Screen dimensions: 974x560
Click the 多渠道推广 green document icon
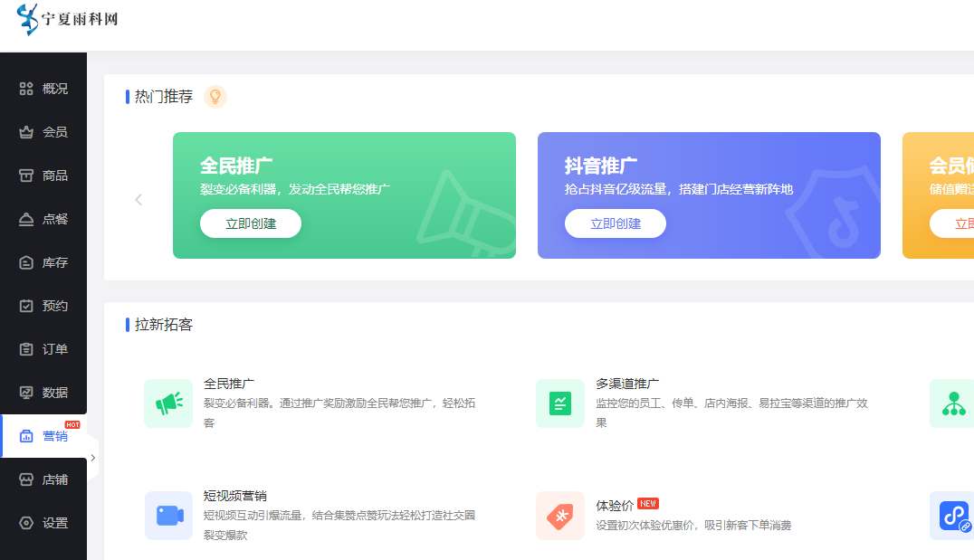coord(560,403)
